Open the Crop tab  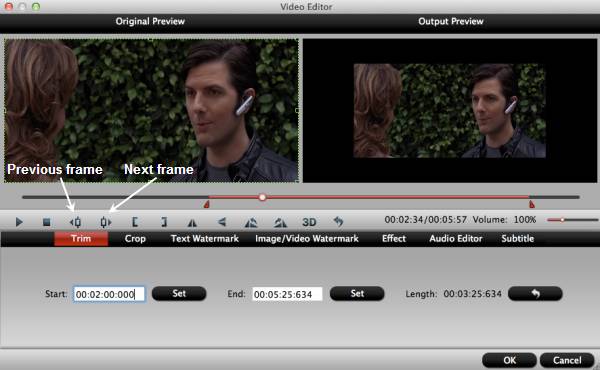click(135, 239)
